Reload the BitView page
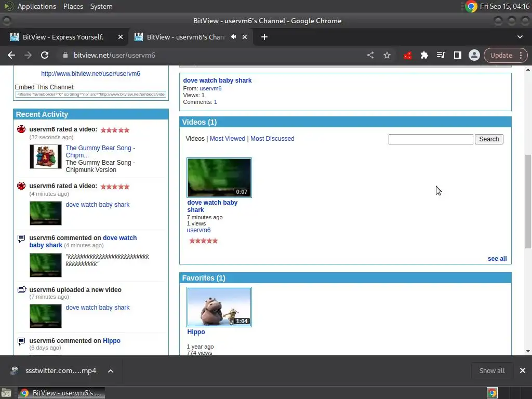 click(45, 55)
